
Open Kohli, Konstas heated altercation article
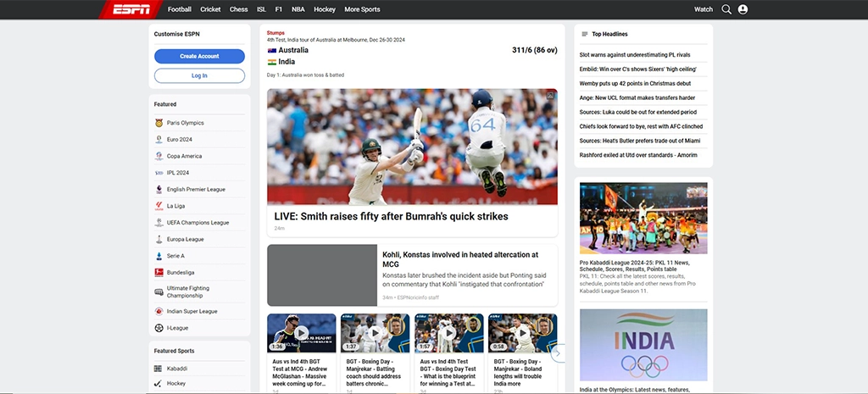(x=460, y=259)
